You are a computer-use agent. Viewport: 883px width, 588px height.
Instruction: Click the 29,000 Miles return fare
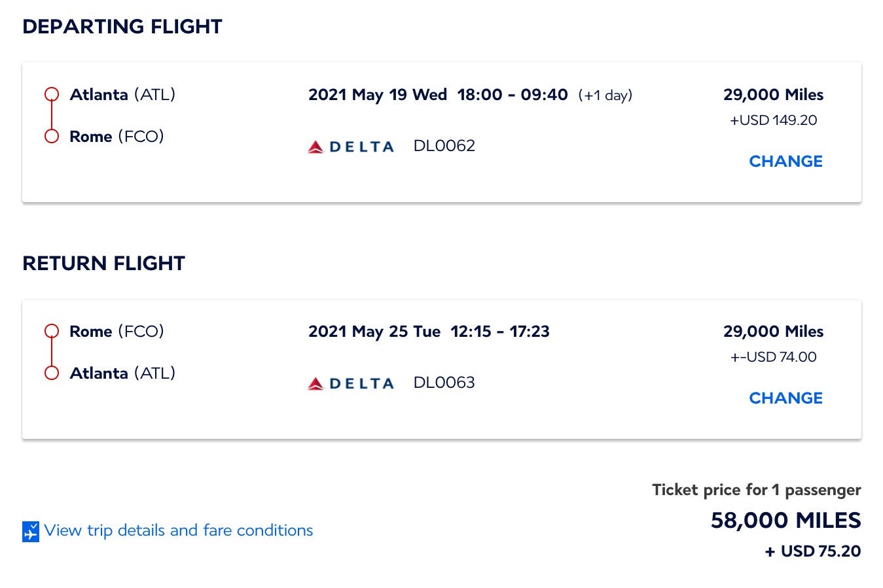(x=773, y=331)
